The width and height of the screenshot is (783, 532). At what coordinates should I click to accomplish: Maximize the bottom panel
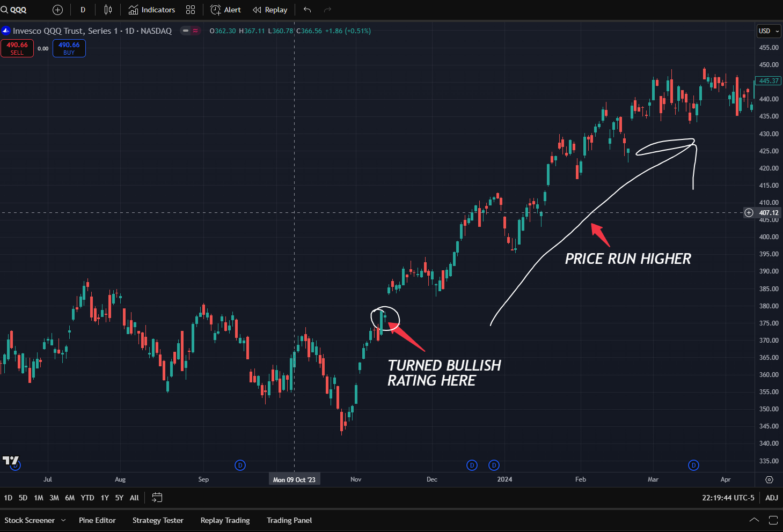773,520
